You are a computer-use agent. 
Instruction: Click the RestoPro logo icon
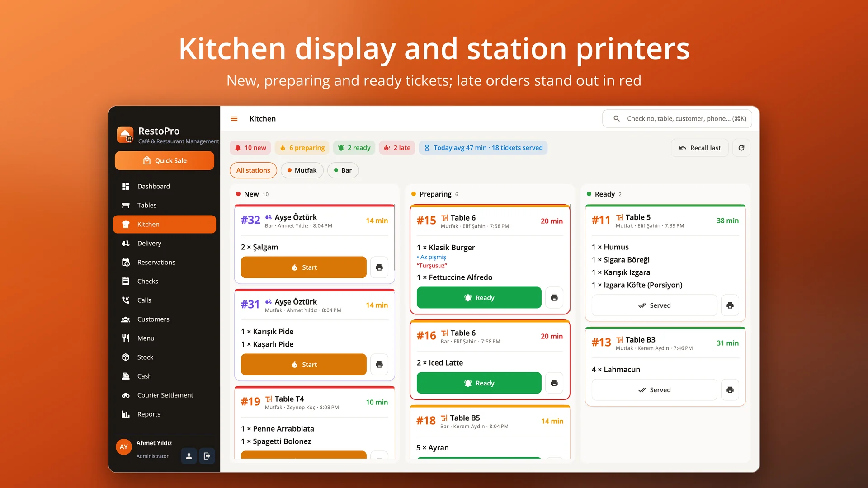125,135
